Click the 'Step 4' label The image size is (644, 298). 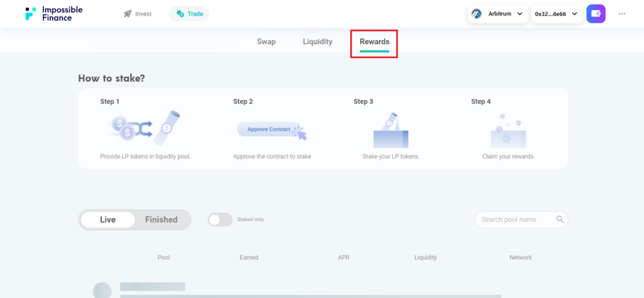(481, 101)
